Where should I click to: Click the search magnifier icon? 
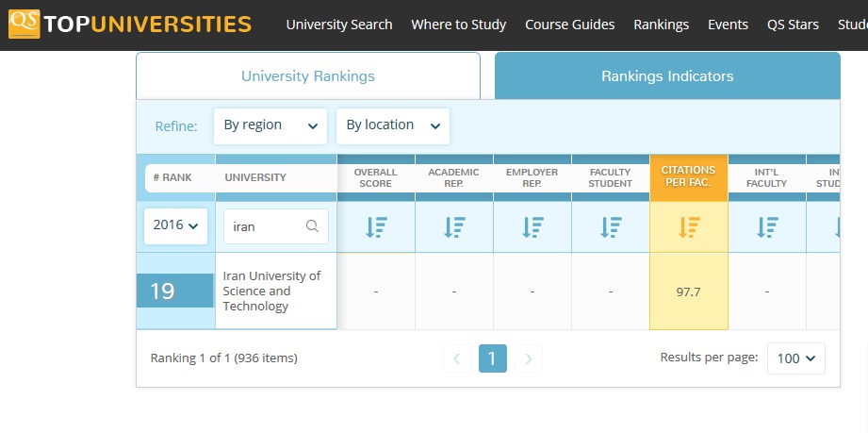coord(312,226)
